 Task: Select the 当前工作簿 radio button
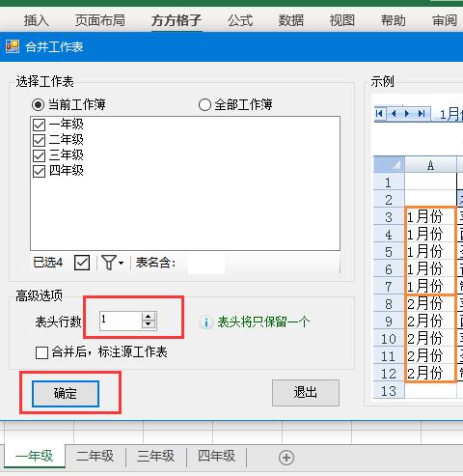tap(38, 105)
